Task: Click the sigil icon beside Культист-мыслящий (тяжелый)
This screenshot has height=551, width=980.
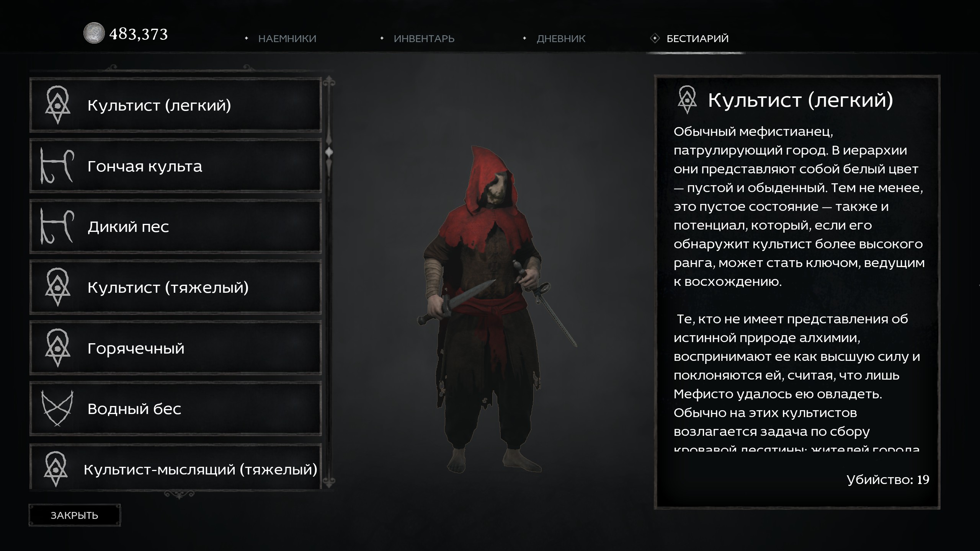Action: 56,469
